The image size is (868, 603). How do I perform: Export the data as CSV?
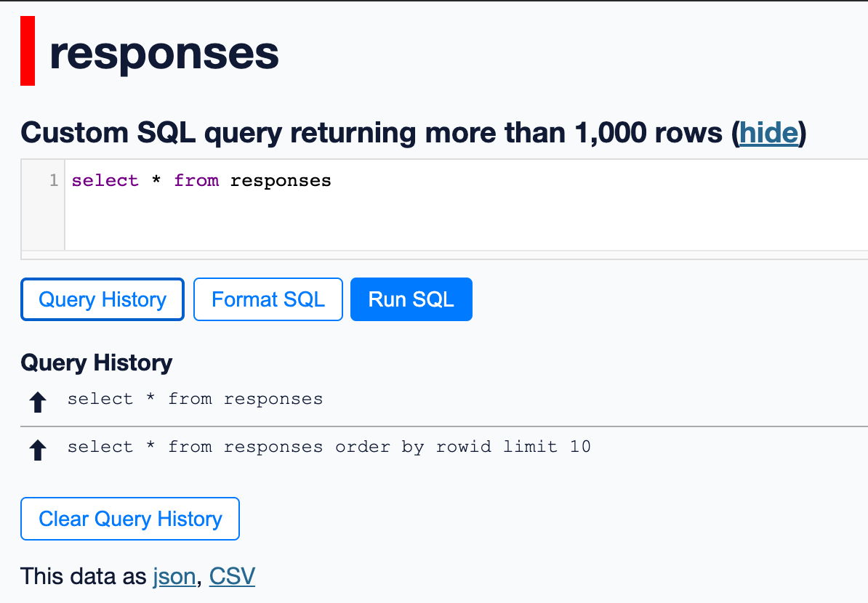point(231,576)
